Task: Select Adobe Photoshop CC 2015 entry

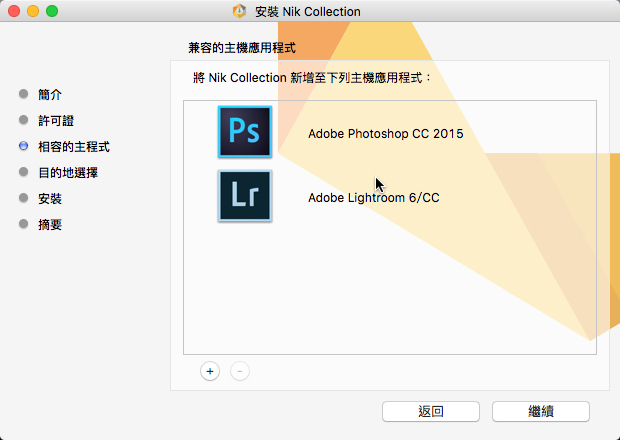Action: tap(385, 133)
